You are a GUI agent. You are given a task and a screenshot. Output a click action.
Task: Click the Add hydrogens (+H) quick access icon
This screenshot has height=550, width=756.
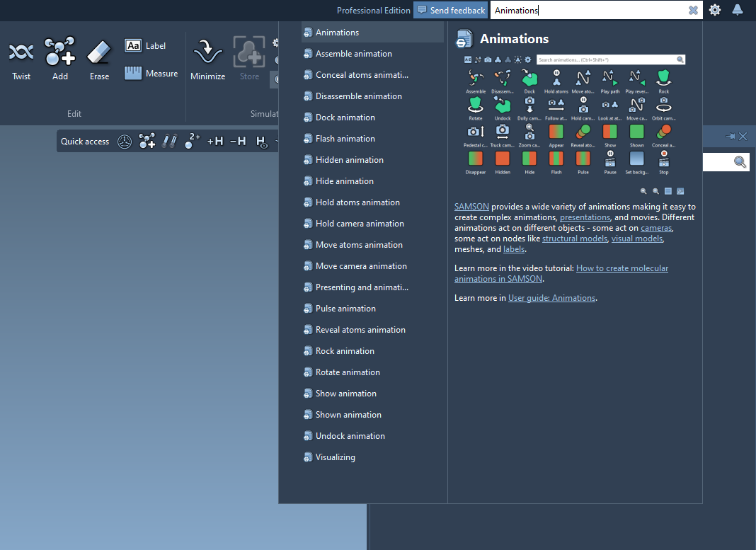point(215,142)
